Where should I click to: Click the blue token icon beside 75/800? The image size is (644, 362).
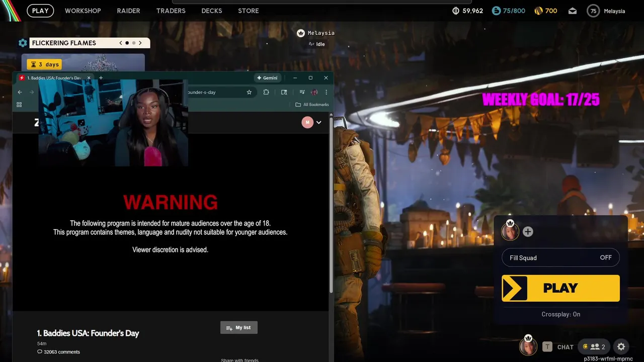(x=496, y=11)
